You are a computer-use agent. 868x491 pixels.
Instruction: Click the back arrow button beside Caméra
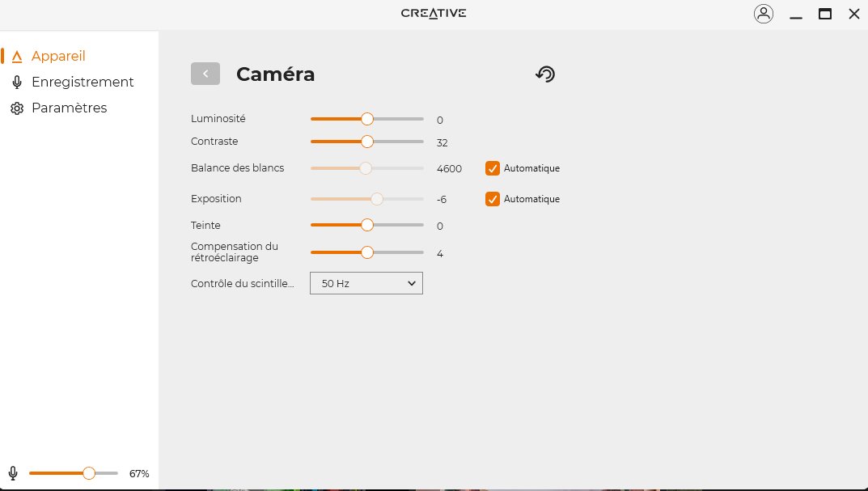click(205, 74)
